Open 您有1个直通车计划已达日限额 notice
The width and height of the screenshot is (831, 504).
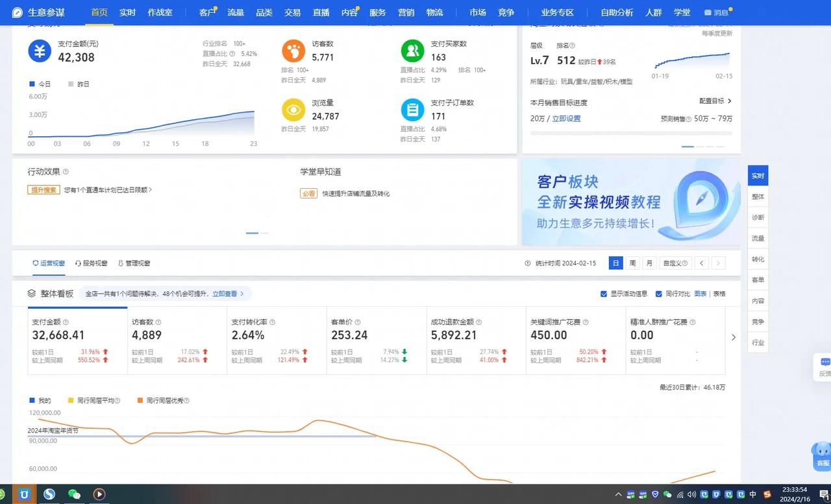pos(108,190)
